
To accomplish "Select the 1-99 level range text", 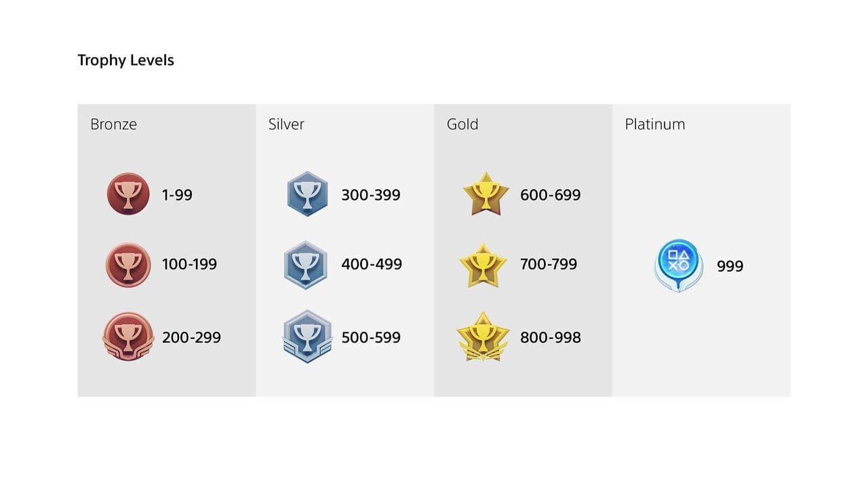I will pyautogui.click(x=177, y=195).
